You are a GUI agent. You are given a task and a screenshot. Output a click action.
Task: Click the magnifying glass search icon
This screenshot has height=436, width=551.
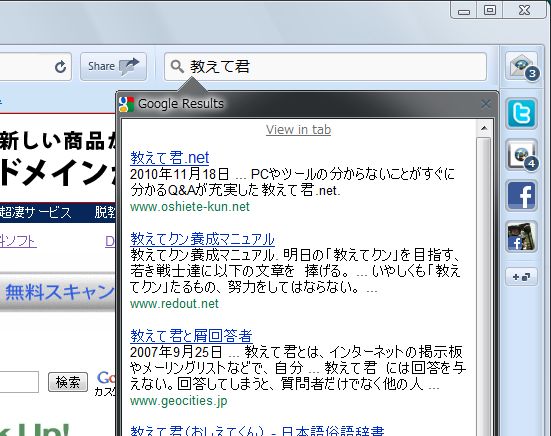pos(177,66)
